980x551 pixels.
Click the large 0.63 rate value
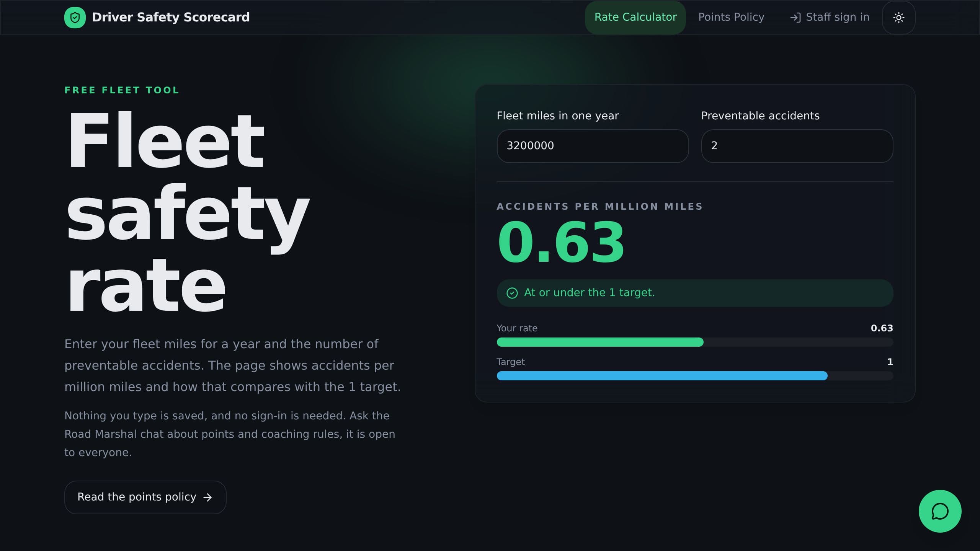pos(561,242)
